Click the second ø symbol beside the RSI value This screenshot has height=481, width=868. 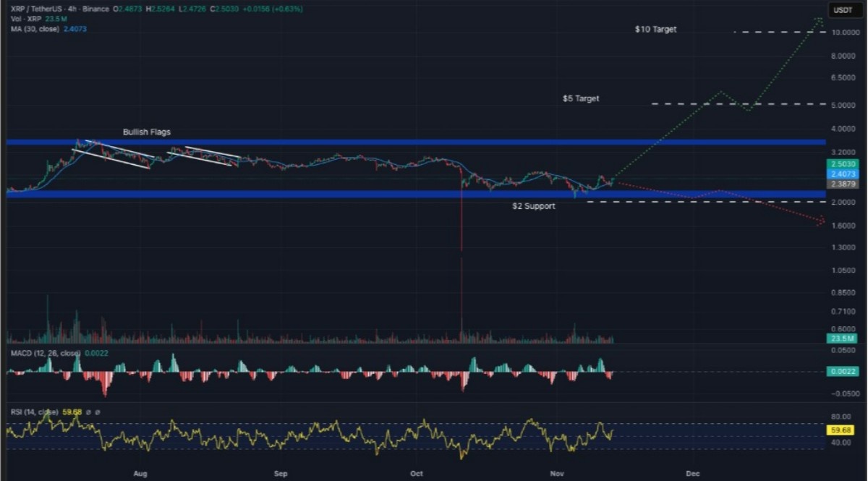(x=98, y=412)
